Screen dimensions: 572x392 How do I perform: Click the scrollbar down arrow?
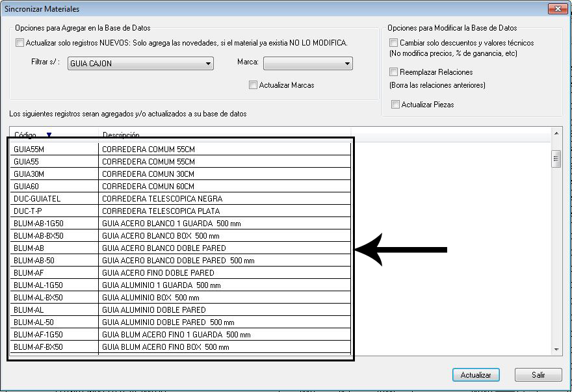556,349
